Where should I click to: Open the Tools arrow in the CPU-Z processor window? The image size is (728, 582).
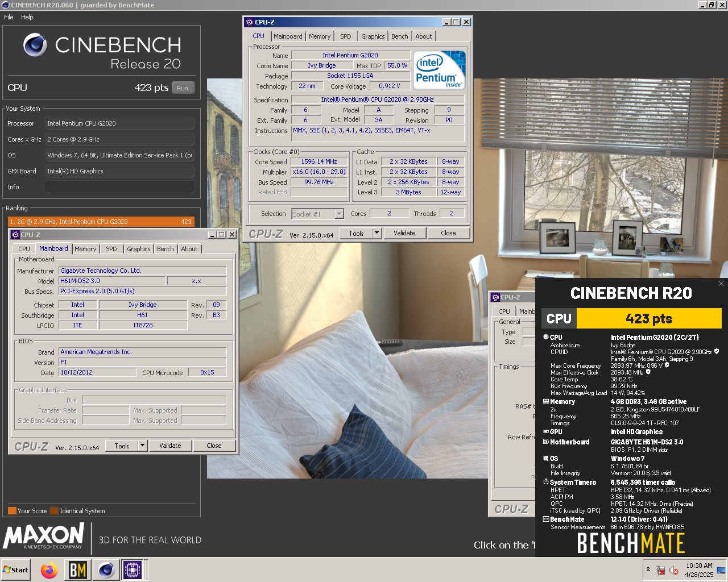[377, 233]
